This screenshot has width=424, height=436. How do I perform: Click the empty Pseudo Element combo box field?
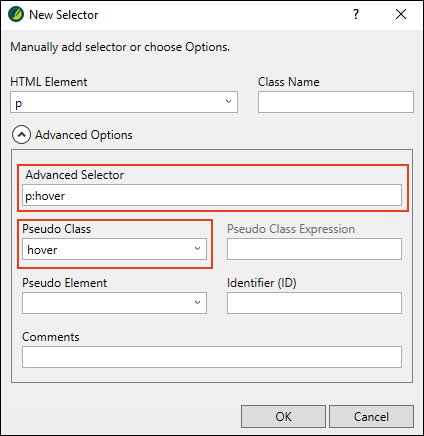[114, 303]
